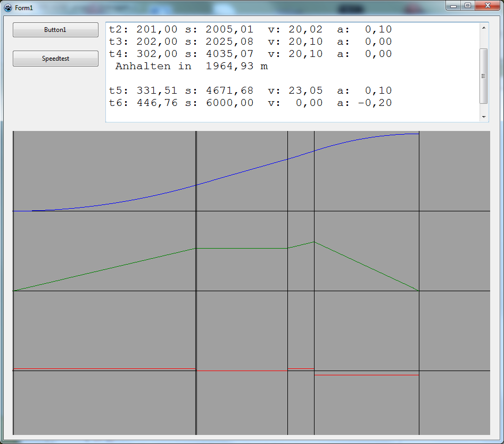Click the memo scrollbar down arrow
Image resolution: width=504 pixels, height=444 pixels.
tap(484, 117)
